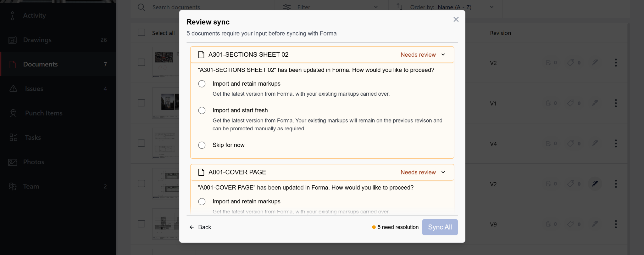Close the Review sync dialog

[x=456, y=20]
